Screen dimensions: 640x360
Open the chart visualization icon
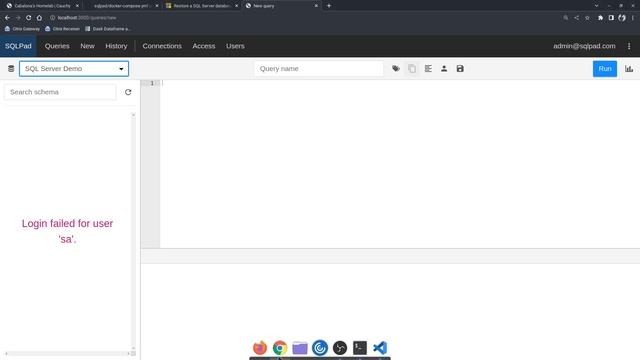pos(629,69)
